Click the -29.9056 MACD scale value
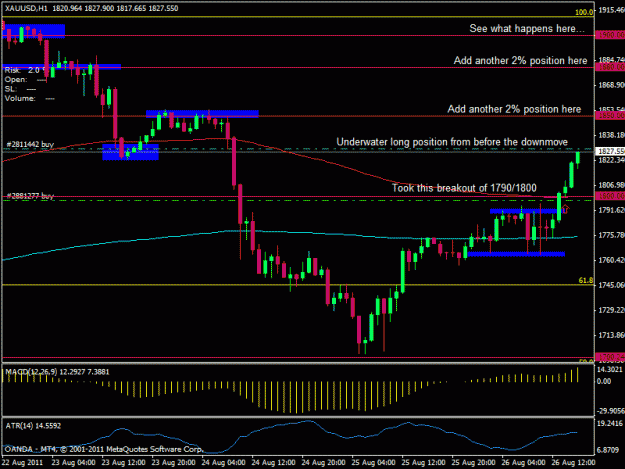Viewport: 625px width, 469px height. 610,411
